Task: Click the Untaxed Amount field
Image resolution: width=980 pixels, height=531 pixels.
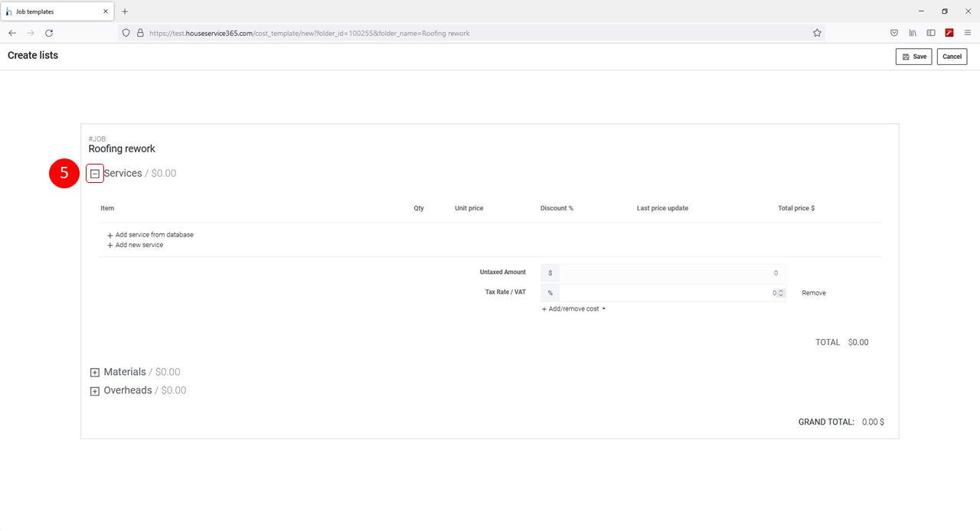Action: click(x=665, y=273)
